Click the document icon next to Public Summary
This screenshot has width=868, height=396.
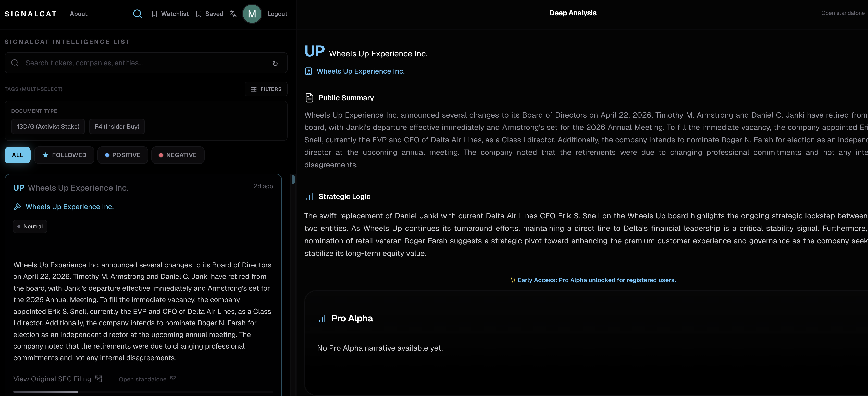(x=309, y=98)
